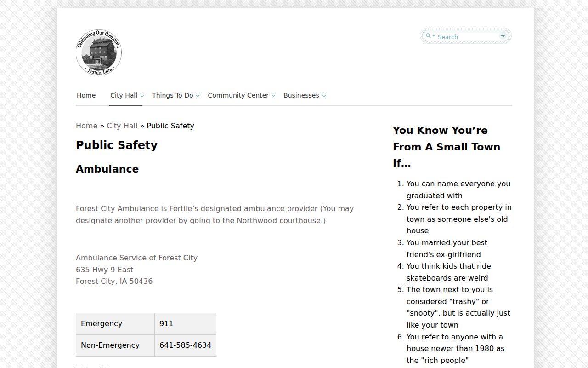This screenshot has height=368, width=588.
Task: Click list item about best friend's ex-girlfriend
Action: 447,248
